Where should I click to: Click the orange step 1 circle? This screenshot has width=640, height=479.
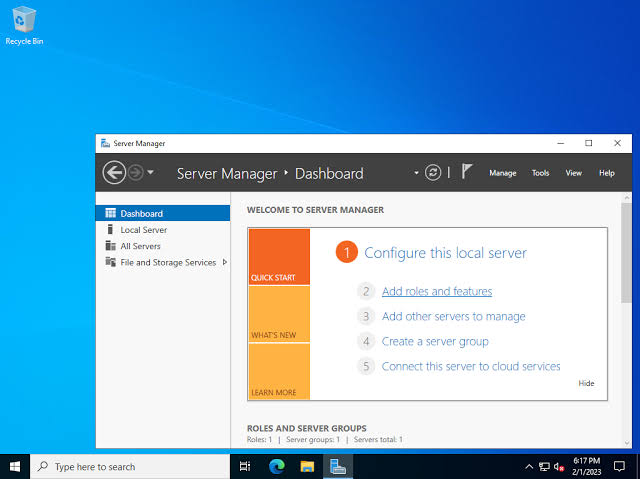pyautogui.click(x=347, y=252)
